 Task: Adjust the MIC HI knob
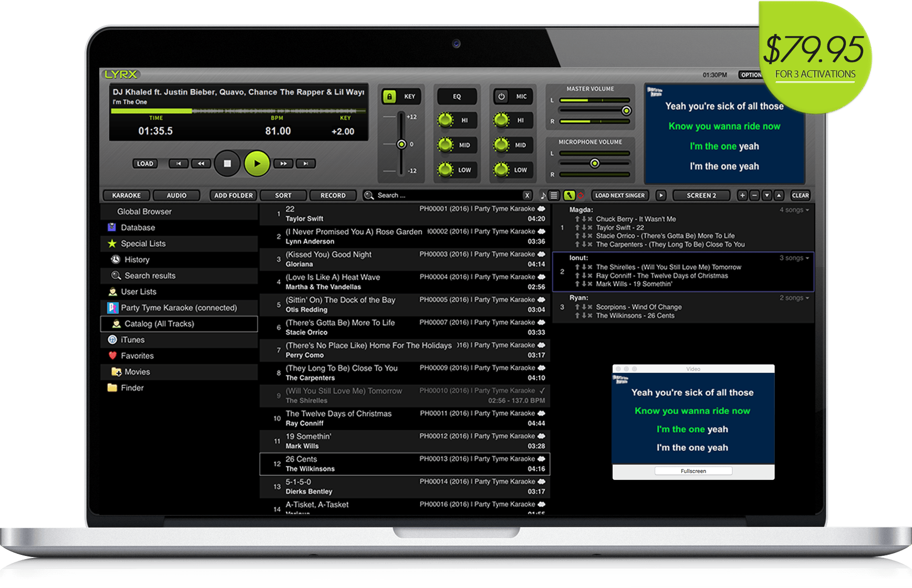pyautogui.click(x=501, y=120)
